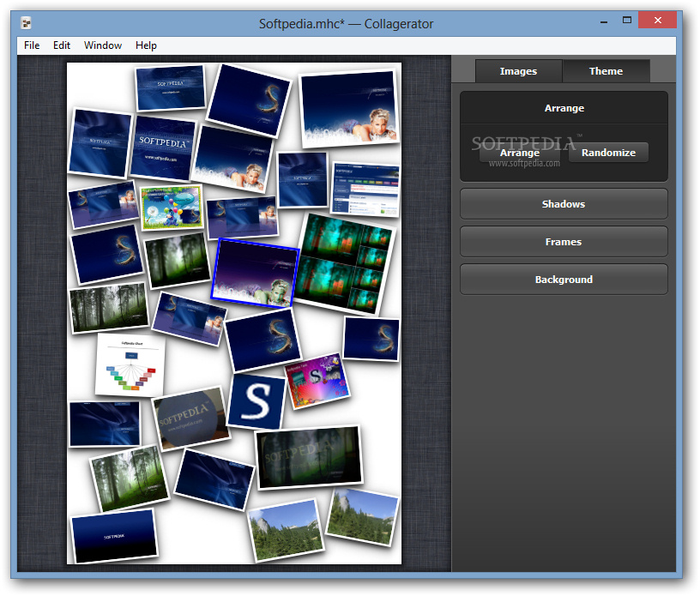Screen dimensions: 700x596
Task: Select the bottom-right mountain landscape photo
Action: 363,517
